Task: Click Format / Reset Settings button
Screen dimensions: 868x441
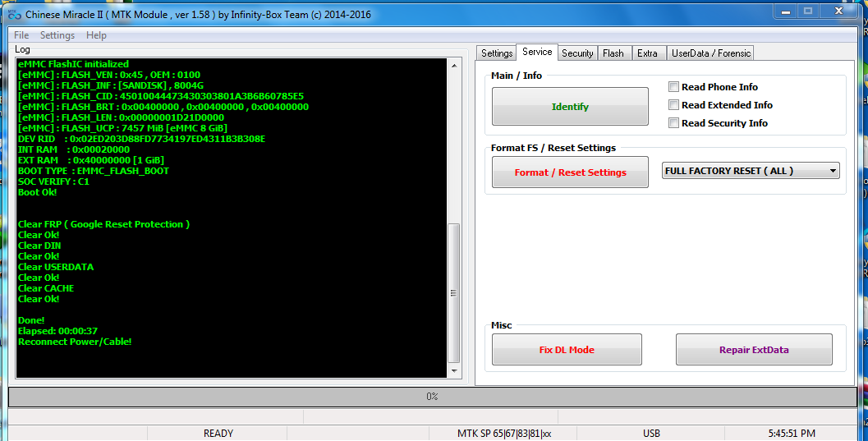Action: click(x=570, y=172)
